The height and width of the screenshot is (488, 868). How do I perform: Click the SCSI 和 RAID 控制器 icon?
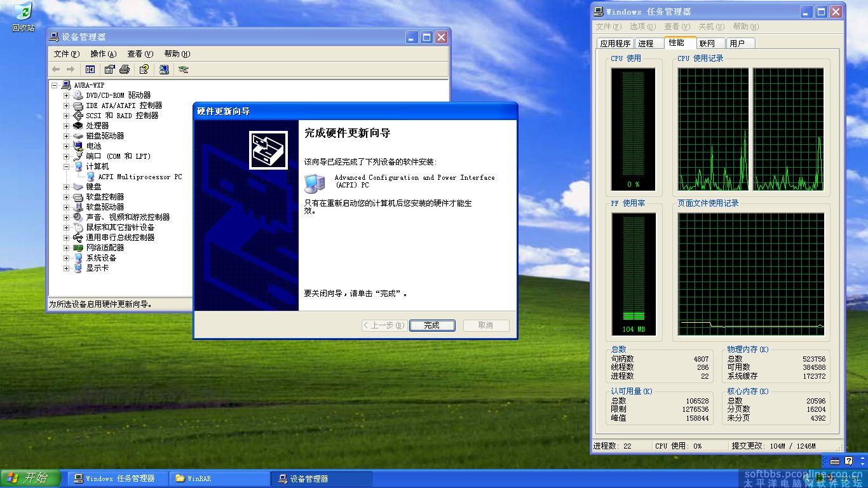tap(78, 116)
